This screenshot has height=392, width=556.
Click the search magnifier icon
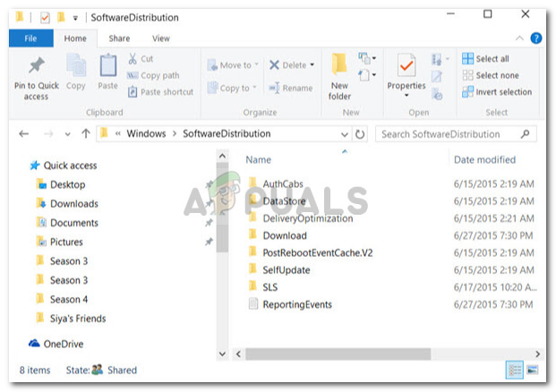(x=526, y=134)
